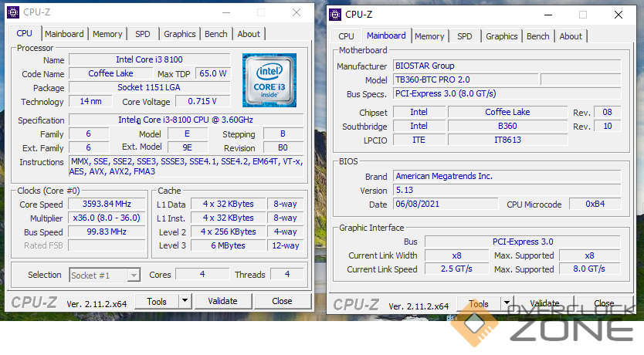This screenshot has width=644, height=355.
Task: Open the SPD tab in right window
Action: coord(464,36)
